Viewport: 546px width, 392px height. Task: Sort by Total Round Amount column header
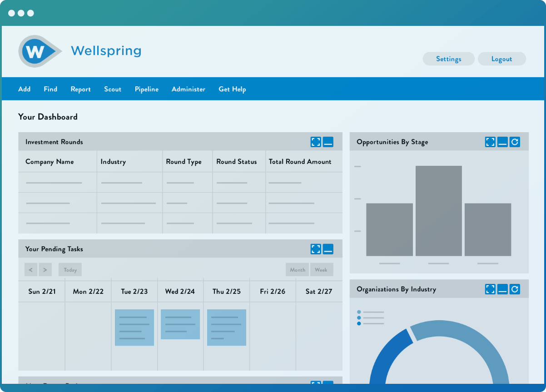pyautogui.click(x=300, y=162)
